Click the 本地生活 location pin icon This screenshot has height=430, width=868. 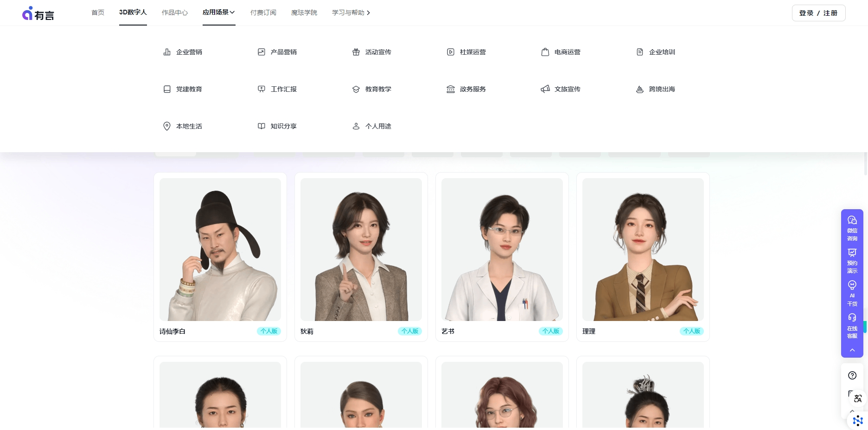tap(167, 126)
